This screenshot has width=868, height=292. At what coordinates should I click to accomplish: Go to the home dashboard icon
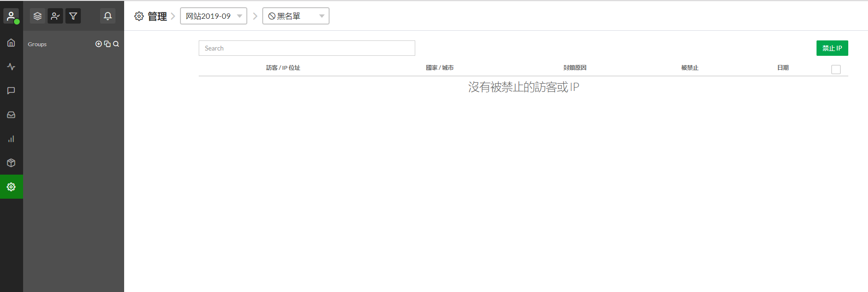11,43
